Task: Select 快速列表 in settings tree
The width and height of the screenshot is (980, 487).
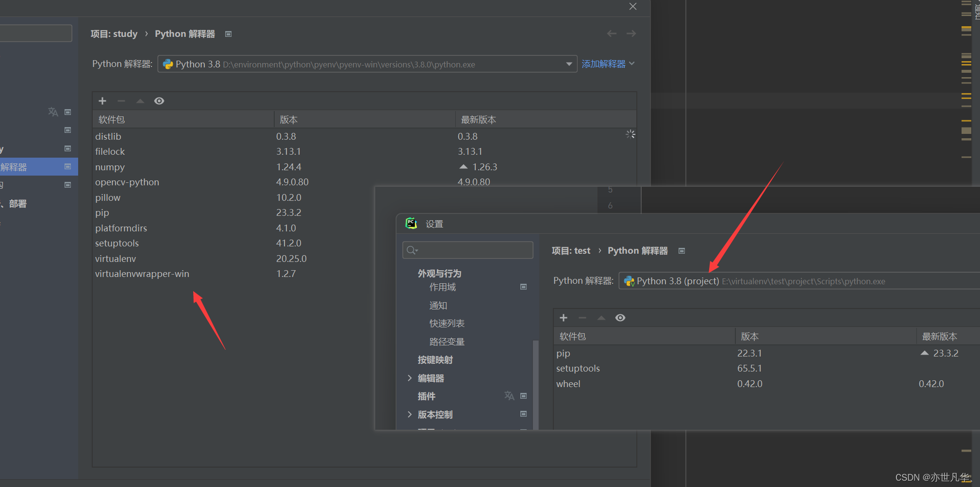Action: tap(447, 324)
